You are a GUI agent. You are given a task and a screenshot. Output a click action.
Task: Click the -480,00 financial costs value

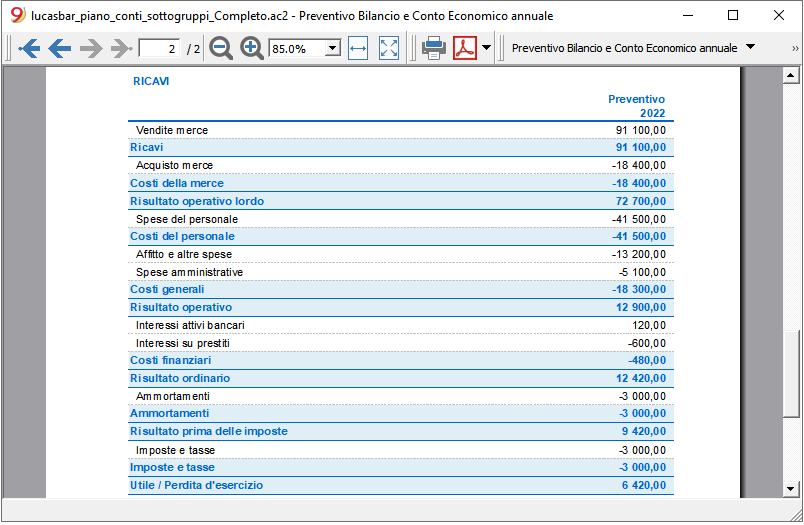tap(647, 360)
